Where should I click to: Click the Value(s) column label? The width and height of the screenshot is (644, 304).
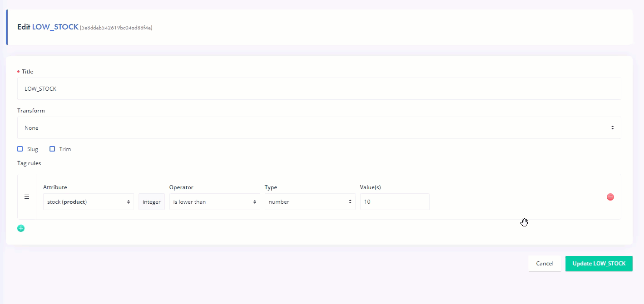(371, 187)
